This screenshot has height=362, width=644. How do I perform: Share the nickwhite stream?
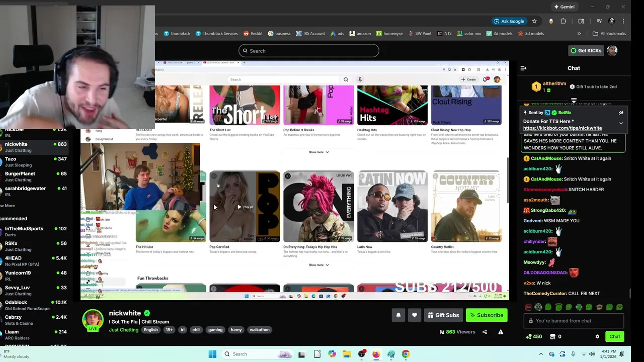coord(485,332)
